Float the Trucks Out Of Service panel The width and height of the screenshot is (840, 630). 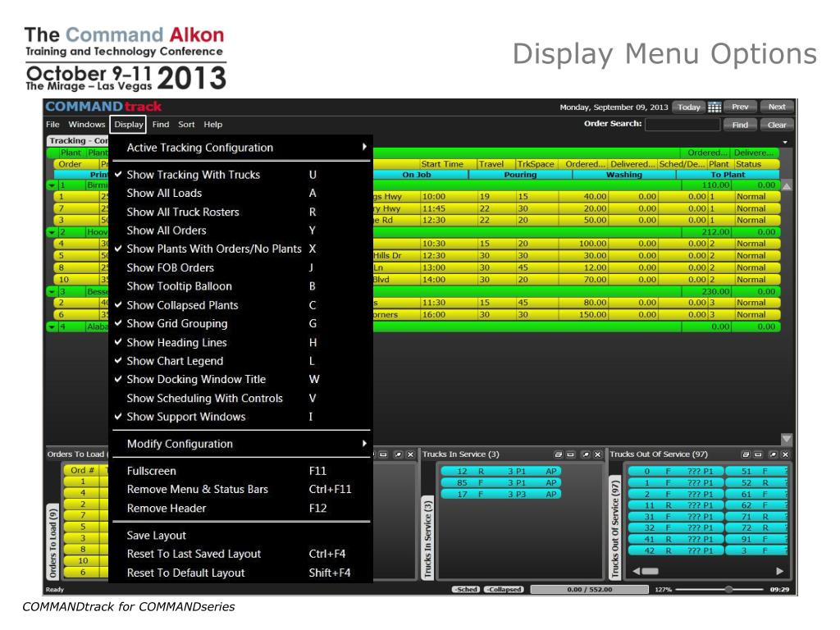pos(745,454)
